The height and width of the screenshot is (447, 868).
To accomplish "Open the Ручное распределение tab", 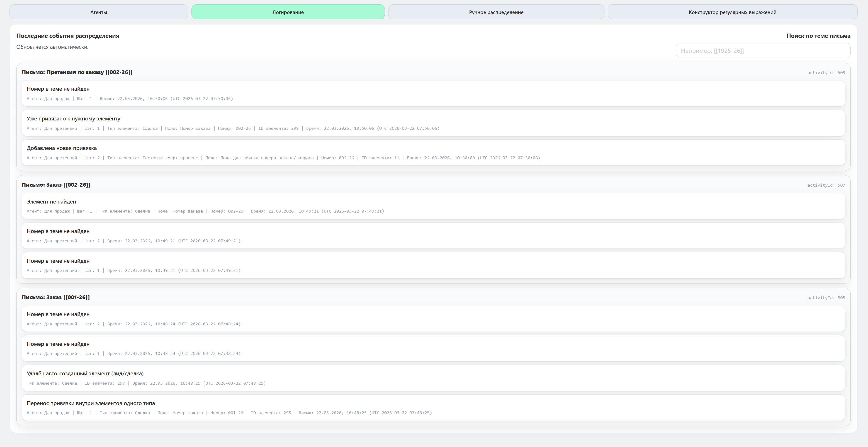I will point(496,12).
